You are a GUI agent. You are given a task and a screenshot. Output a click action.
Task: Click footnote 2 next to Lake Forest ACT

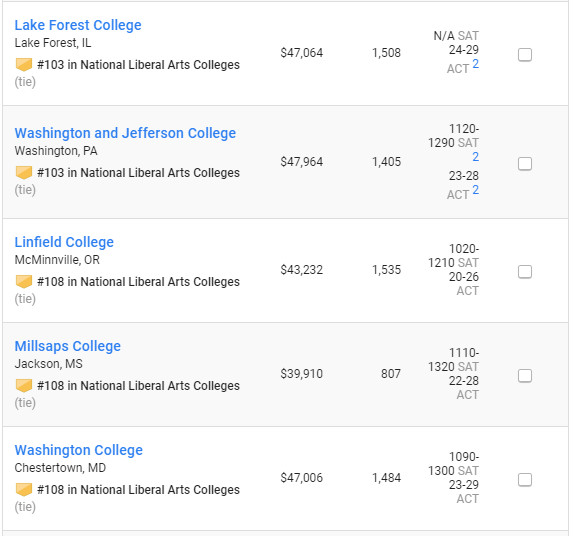475,64
